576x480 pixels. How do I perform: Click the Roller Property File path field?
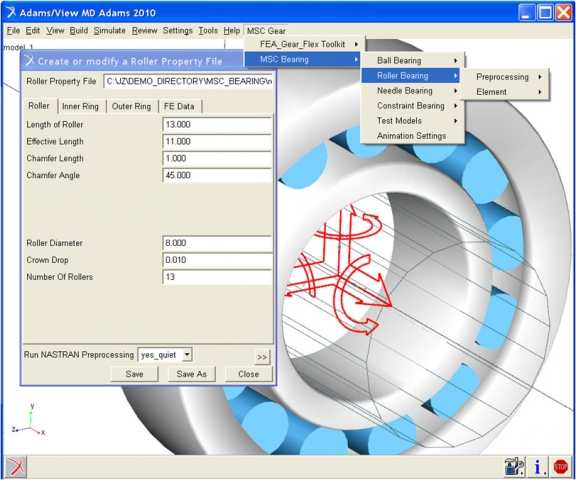tap(188, 81)
